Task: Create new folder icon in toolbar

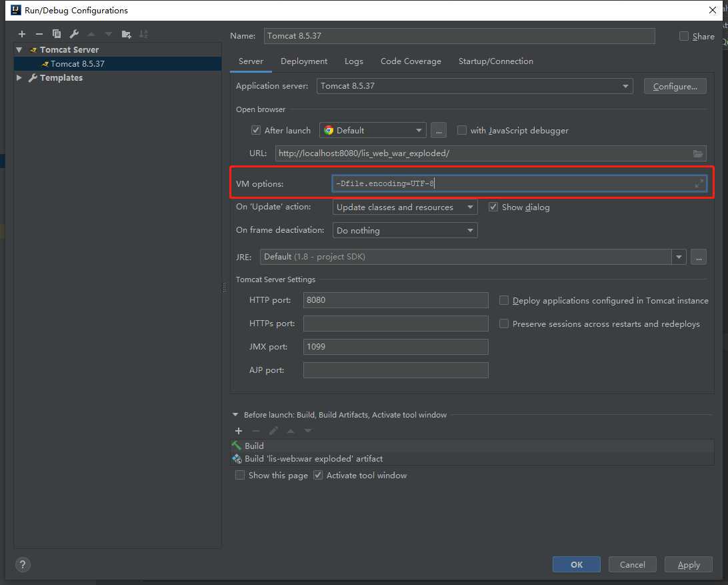Action: [x=126, y=34]
